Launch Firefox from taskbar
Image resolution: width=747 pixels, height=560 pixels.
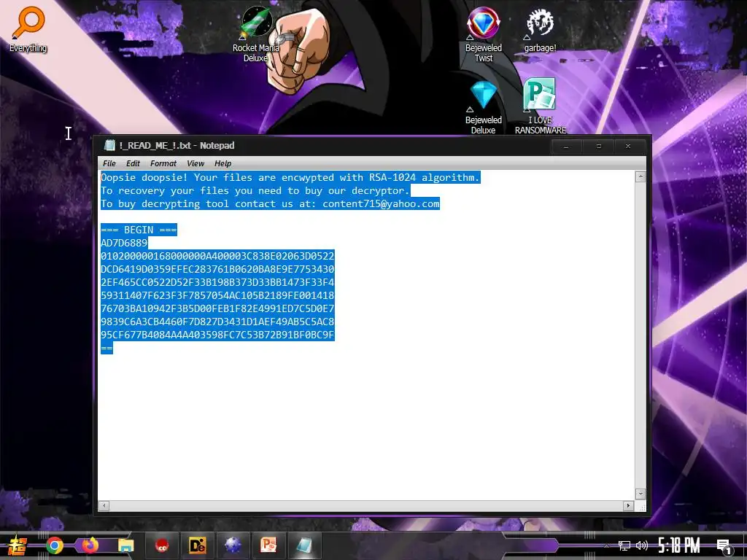pyautogui.click(x=90, y=545)
